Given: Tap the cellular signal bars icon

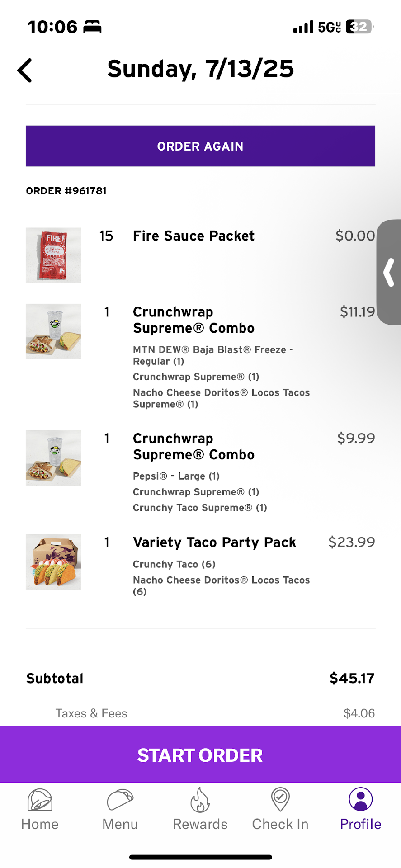Looking at the screenshot, I should [x=303, y=27].
